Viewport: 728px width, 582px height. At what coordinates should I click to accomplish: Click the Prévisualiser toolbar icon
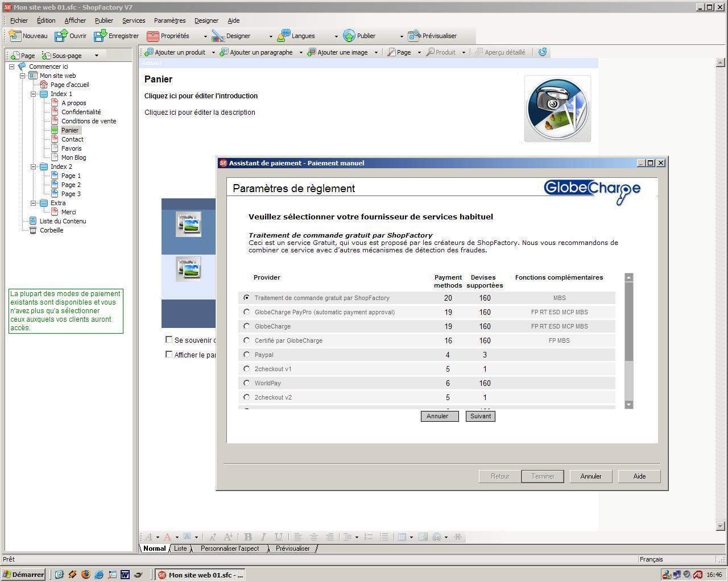(x=415, y=36)
